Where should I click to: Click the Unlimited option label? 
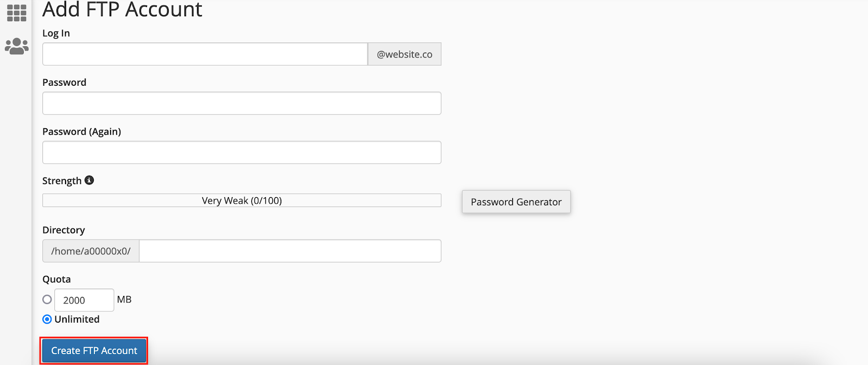point(77,319)
